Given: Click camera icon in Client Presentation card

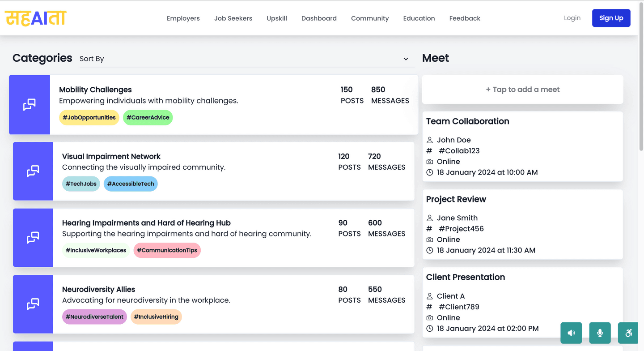Looking at the screenshot, I should [x=430, y=317].
